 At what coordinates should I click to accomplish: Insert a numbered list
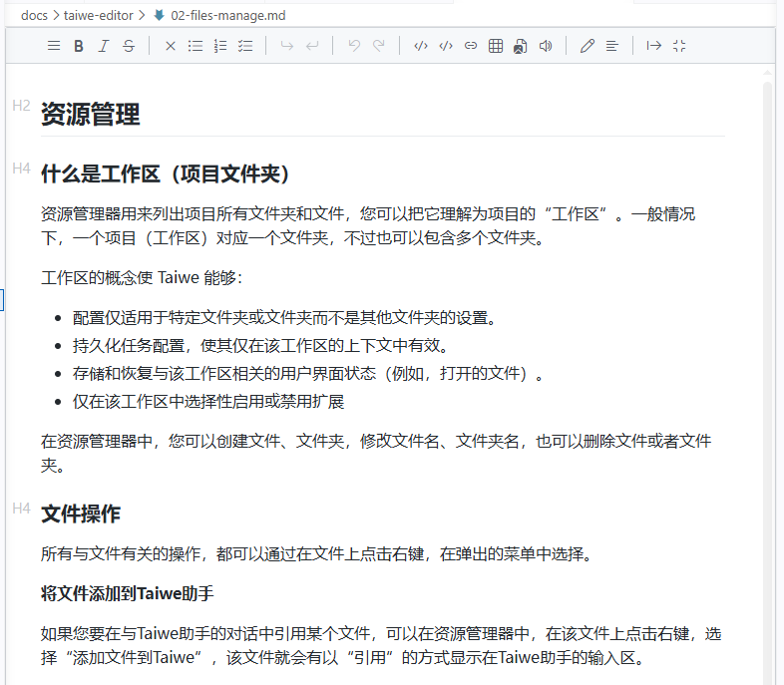tap(220, 46)
